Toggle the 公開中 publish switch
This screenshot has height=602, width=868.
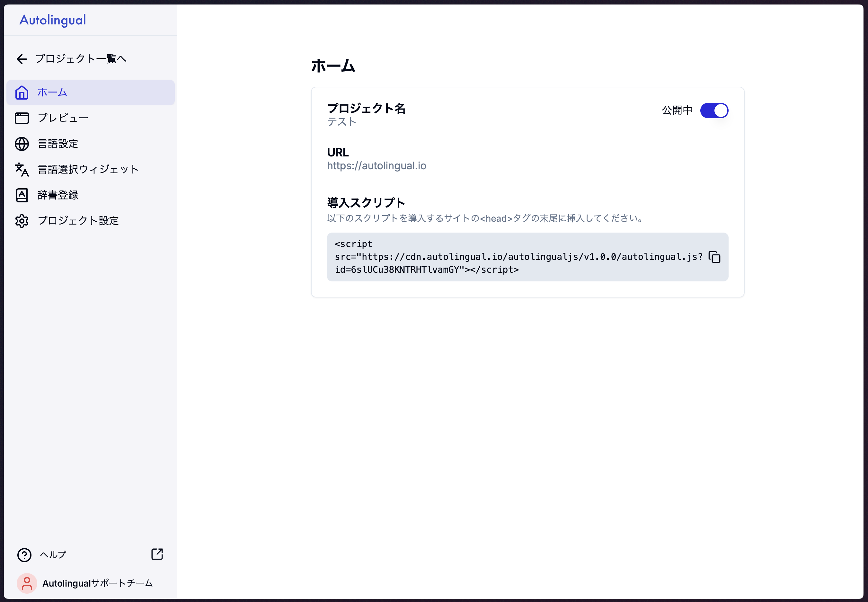[714, 111]
